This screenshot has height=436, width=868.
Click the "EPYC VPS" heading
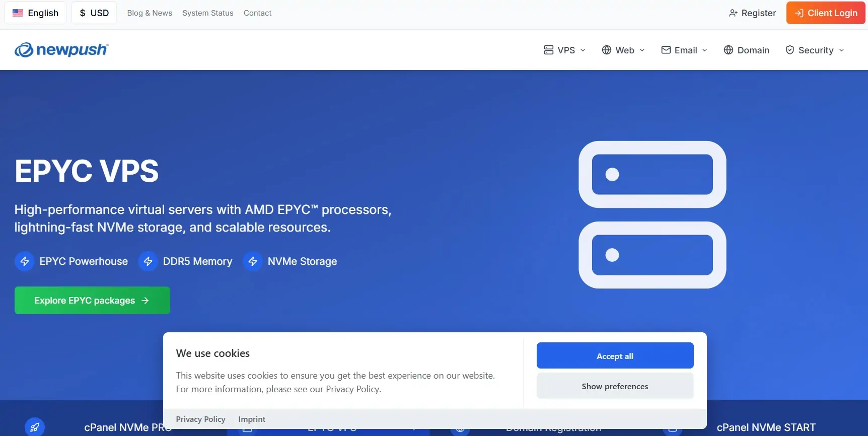(x=87, y=171)
